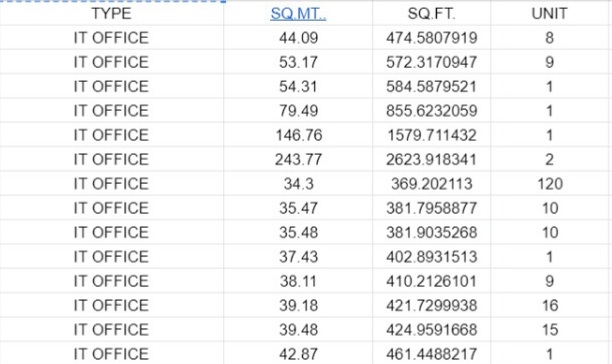Select the cell showing 35.48
The height and width of the screenshot is (364, 612).
[x=298, y=232]
